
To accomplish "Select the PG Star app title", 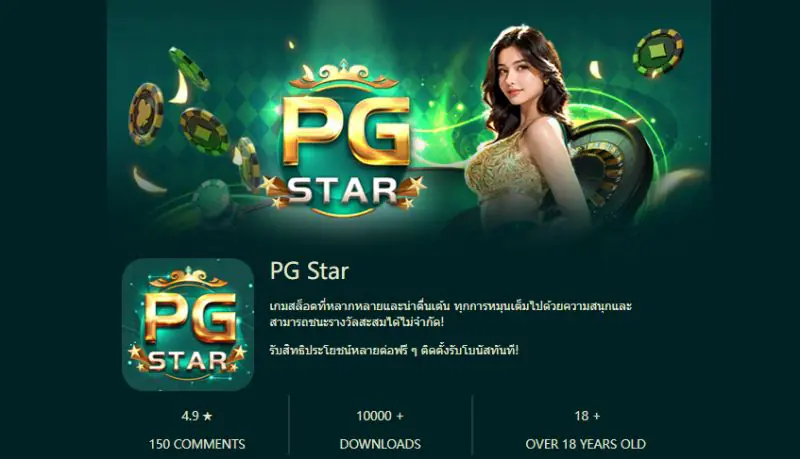I will (309, 271).
